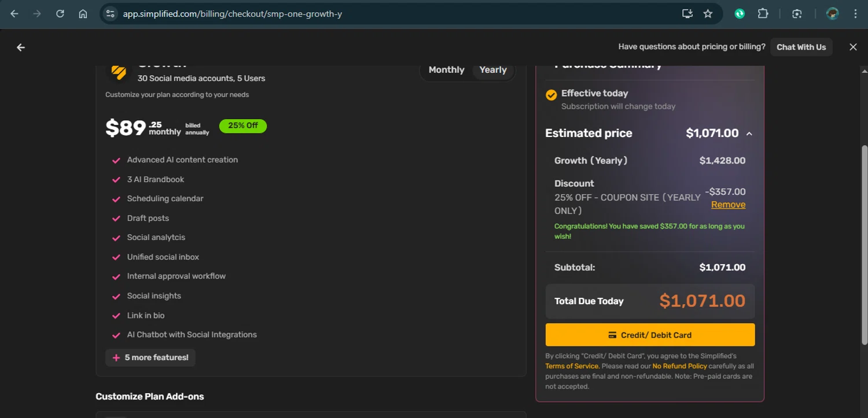This screenshot has width=868, height=418.
Task: Click the discount amount -$357.00
Action: click(x=725, y=191)
